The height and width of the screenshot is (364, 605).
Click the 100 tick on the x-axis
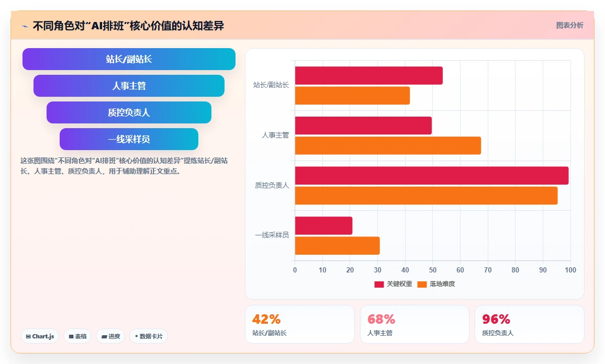click(570, 270)
